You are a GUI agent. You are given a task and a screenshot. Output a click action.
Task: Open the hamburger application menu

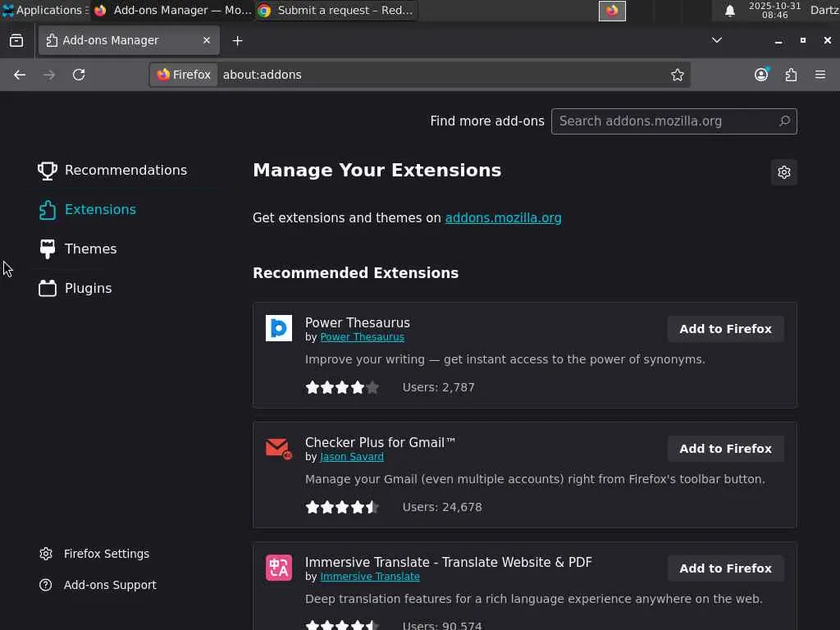click(820, 75)
